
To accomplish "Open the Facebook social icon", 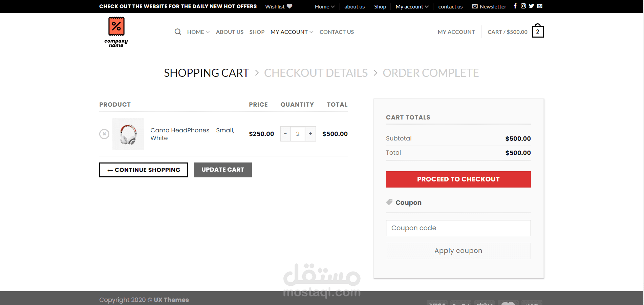I will 515,6.
